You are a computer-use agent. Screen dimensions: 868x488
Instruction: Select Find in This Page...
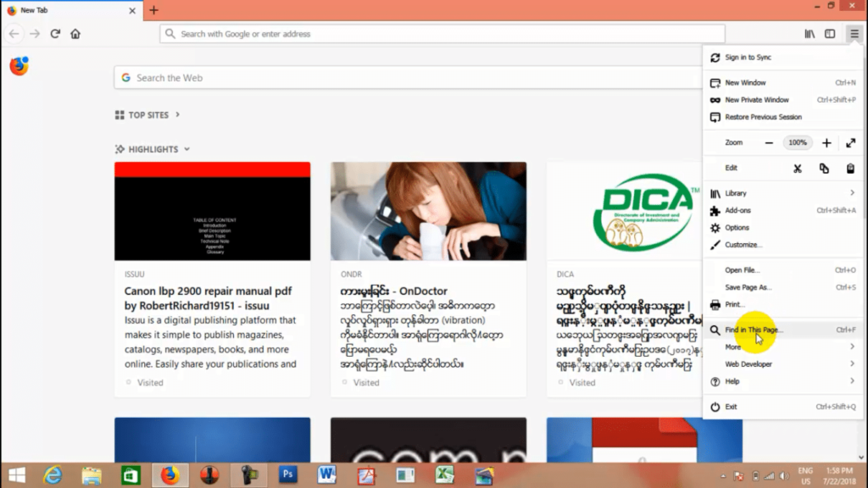(x=782, y=330)
